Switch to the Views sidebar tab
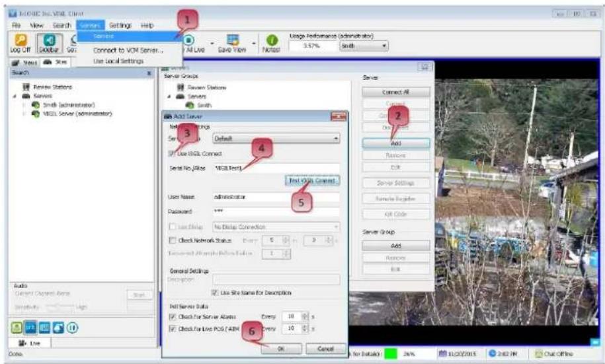Image resolution: width=605 pixels, height=364 pixels. 24,62
